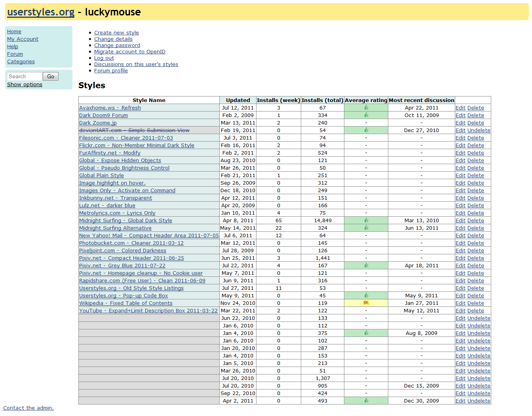Open Rapidshare.com (Free User) Clean style

(x=142, y=280)
